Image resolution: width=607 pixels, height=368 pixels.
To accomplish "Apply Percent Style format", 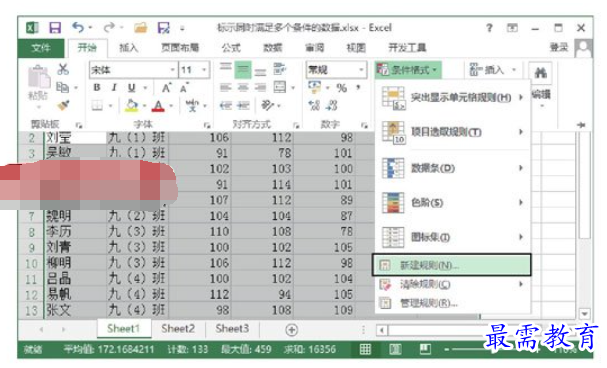I will pos(341,88).
